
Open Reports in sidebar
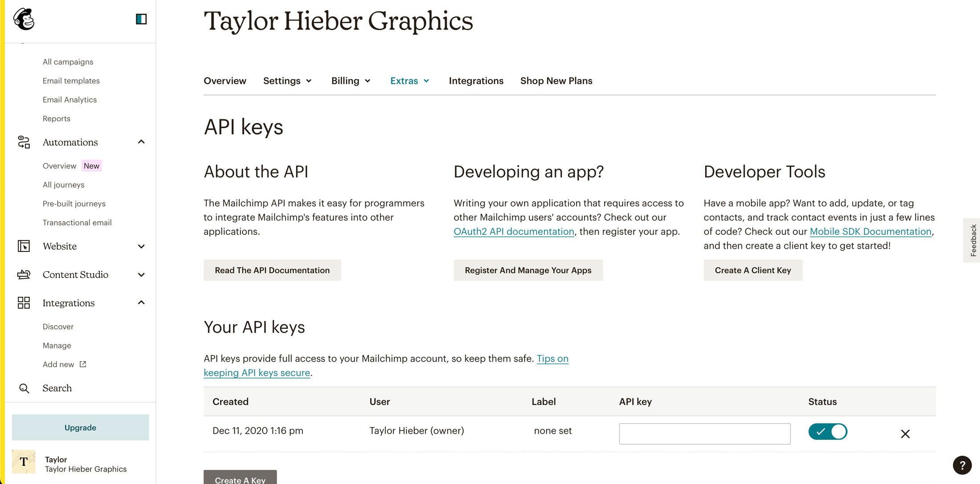[57, 119]
